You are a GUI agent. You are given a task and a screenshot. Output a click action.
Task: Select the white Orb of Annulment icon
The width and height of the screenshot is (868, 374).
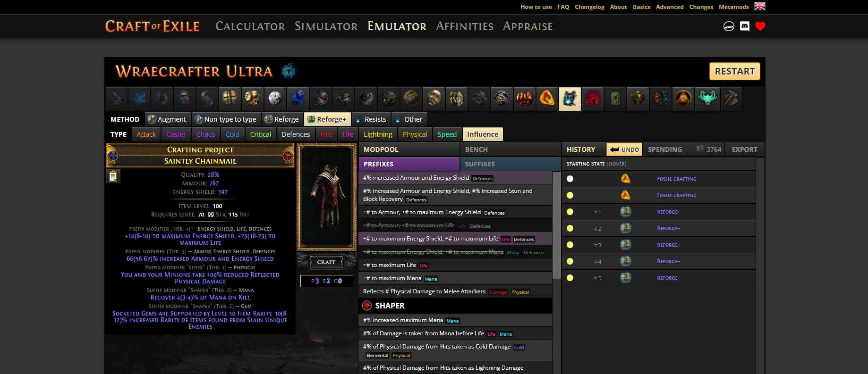(x=275, y=99)
